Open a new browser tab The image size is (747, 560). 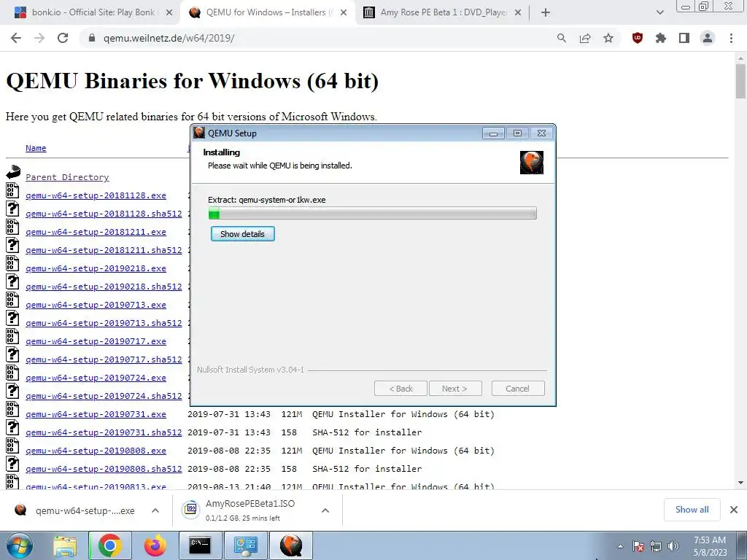(x=546, y=12)
